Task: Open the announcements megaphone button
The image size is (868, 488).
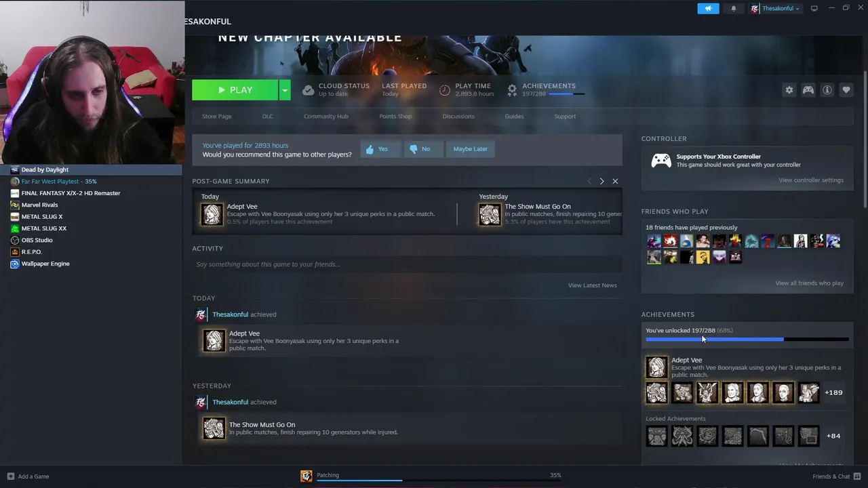Action: pos(708,8)
